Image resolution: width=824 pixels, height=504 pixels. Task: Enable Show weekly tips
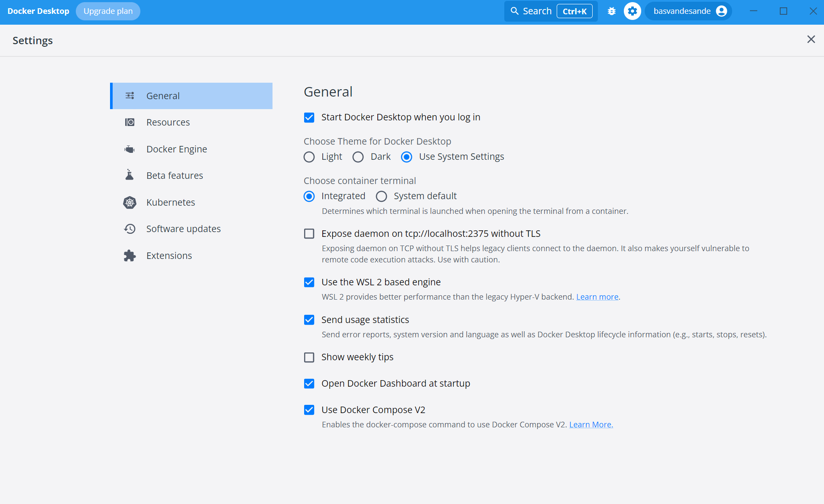[309, 357]
